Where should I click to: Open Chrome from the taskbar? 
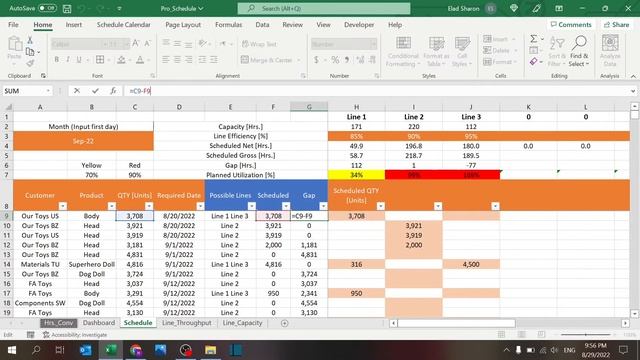[136, 350]
